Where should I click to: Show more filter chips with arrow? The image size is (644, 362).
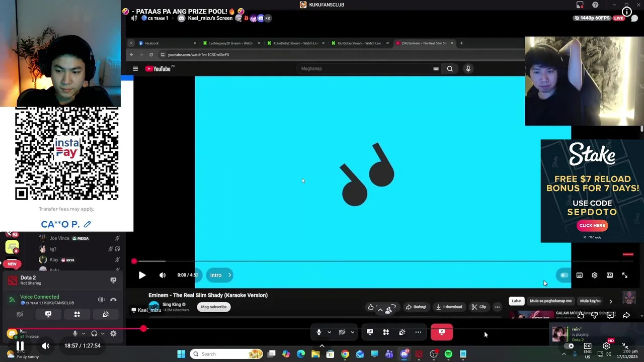click(x=611, y=301)
